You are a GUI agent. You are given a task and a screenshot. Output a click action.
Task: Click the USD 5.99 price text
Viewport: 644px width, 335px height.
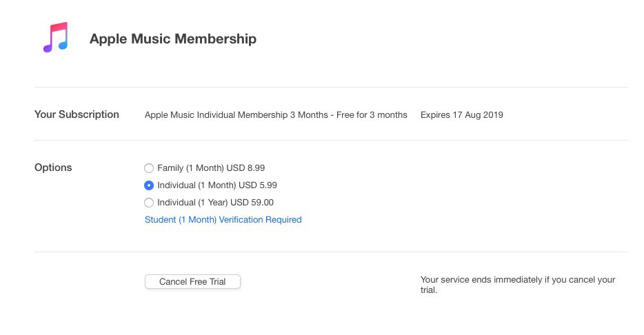[x=258, y=185]
